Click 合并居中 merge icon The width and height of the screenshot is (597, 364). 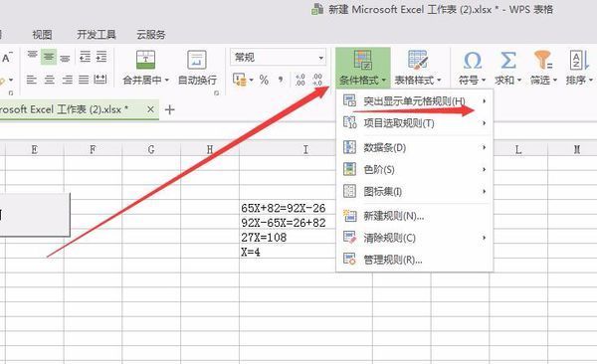tap(145, 60)
